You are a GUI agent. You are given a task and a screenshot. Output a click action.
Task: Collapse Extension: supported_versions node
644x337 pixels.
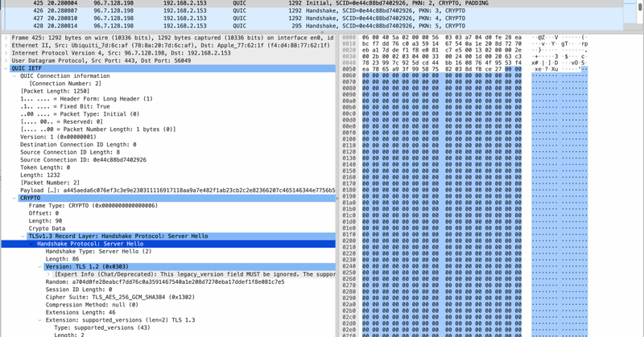[40, 320]
